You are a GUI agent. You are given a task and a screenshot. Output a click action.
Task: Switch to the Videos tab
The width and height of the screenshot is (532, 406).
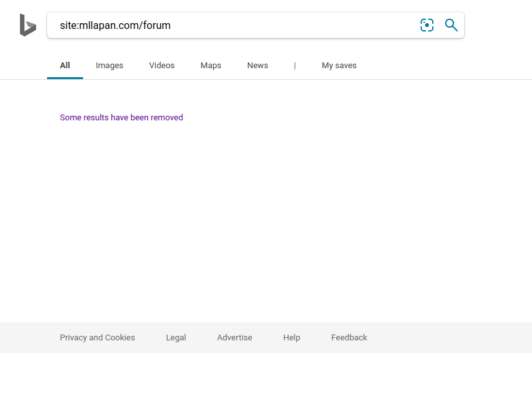point(162,66)
